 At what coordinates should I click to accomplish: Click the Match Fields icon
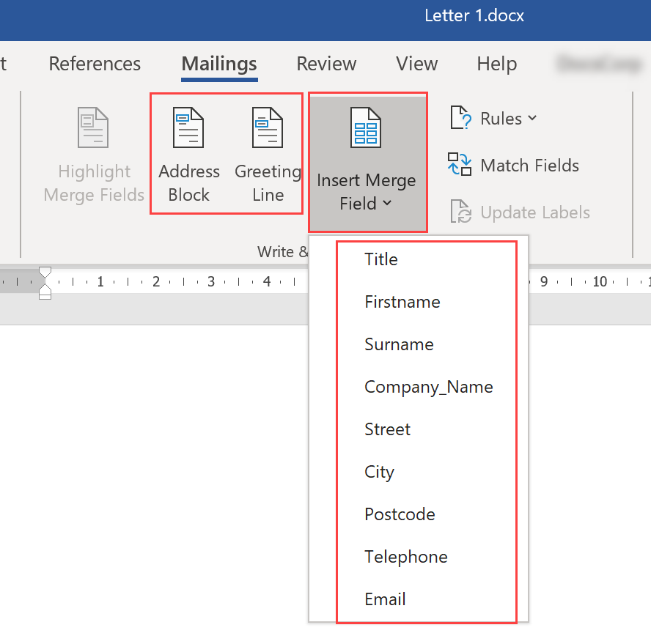[460, 165]
